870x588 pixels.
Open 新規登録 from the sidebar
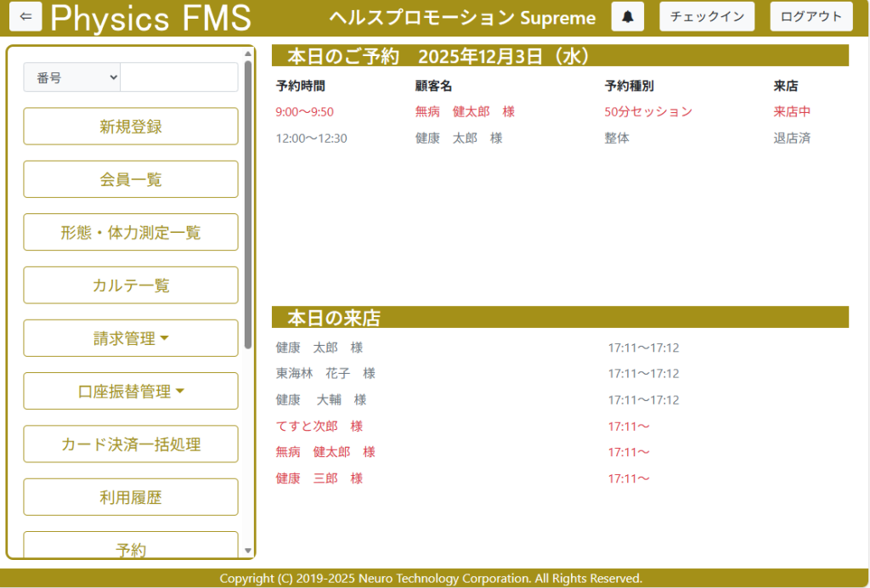click(x=131, y=127)
